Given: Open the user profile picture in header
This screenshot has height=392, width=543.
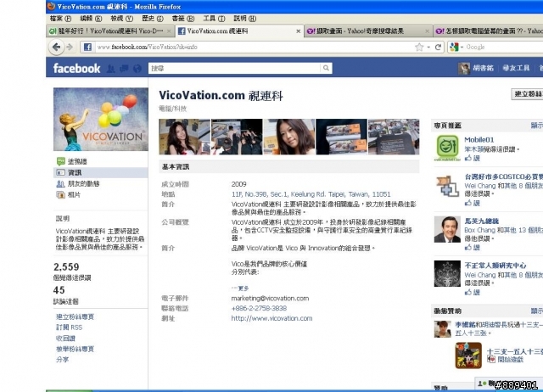Looking at the screenshot, I should (464, 68).
